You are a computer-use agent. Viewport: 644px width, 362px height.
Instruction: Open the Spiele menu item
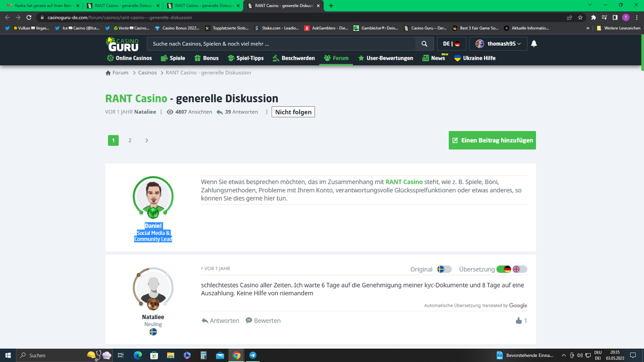(x=173, y=58)
